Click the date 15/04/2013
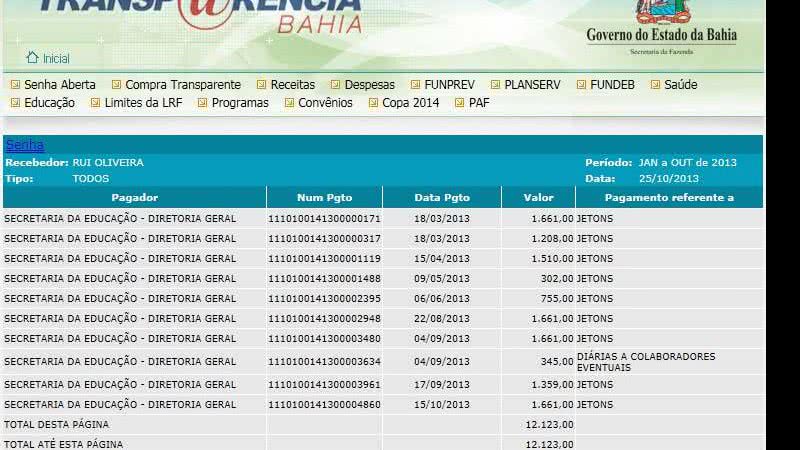Image resolution: width=800 pixels, height=450 pixels. point(442,258)
